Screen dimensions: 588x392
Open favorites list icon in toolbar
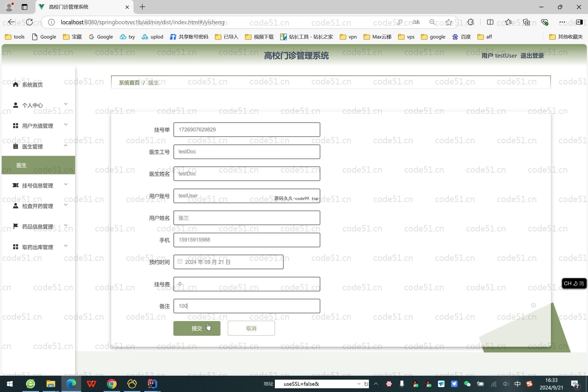click(508, 22)
